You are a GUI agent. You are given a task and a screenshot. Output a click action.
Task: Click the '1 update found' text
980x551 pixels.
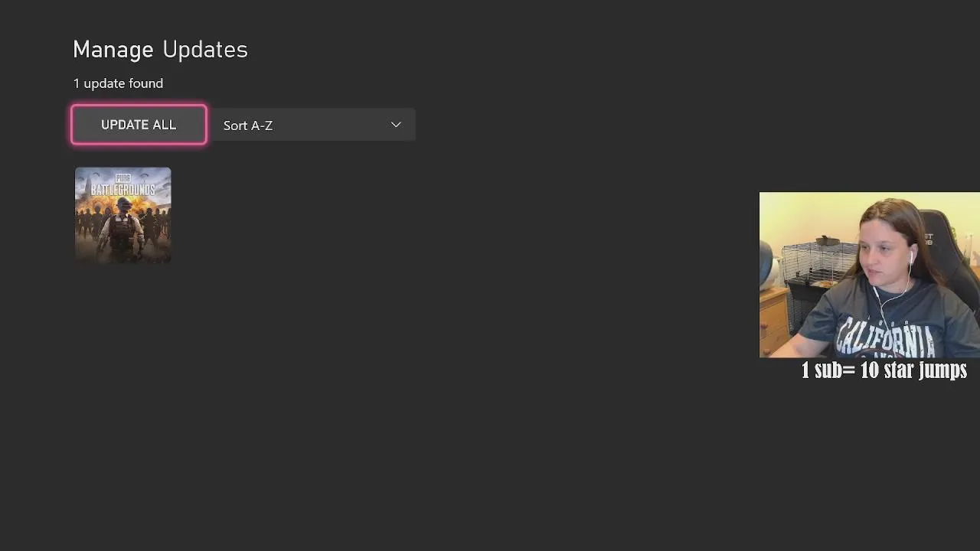[118, 83]
